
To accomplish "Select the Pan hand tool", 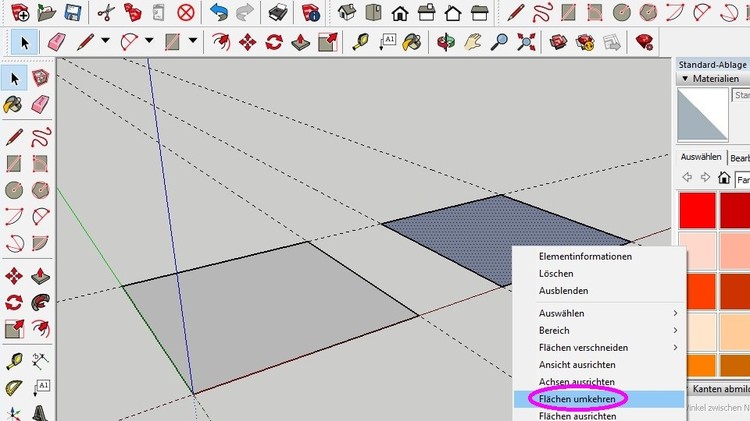I will (473, 42).
